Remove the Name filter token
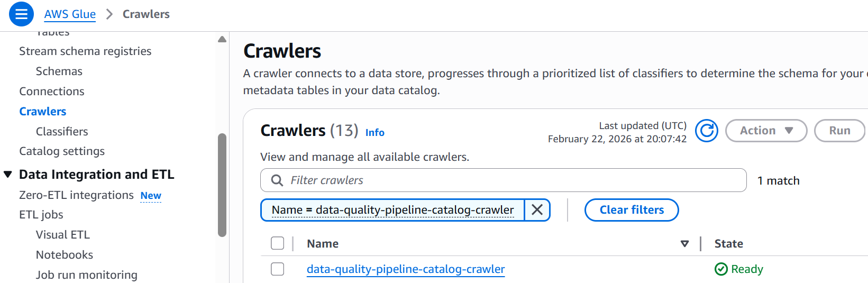The height and width of the screenshot is (283, 868). click(x=537, y=210)
